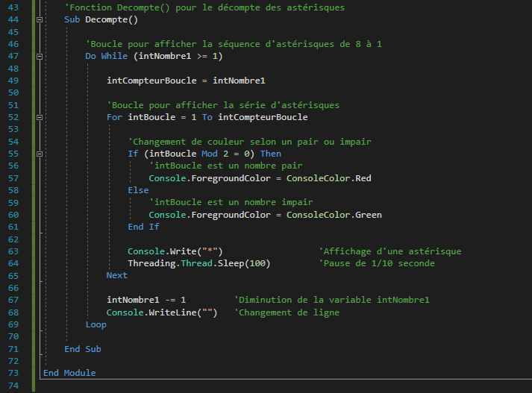Collapse the Sub Decompte() block

(x=40, y=19)
